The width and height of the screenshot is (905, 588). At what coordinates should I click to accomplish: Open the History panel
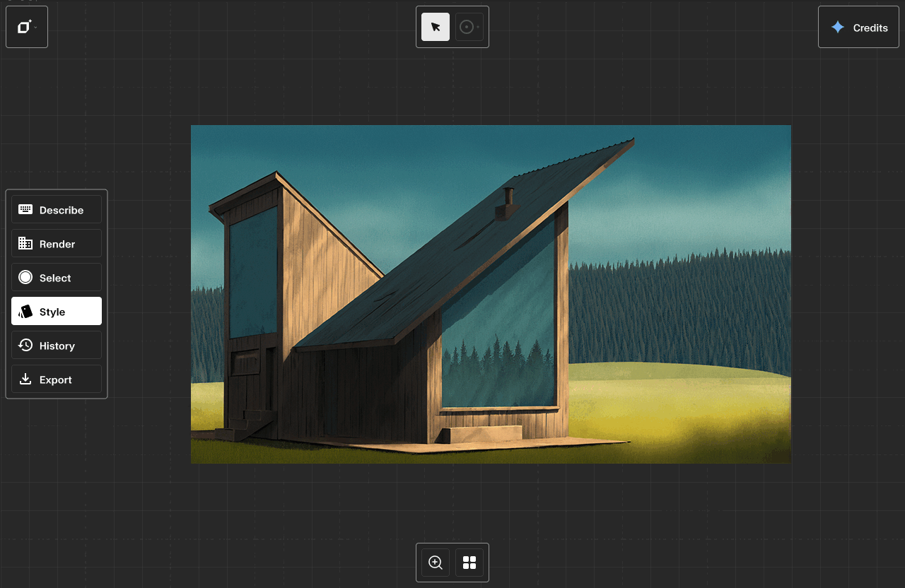pyautogui.click(x=57, y=346)
